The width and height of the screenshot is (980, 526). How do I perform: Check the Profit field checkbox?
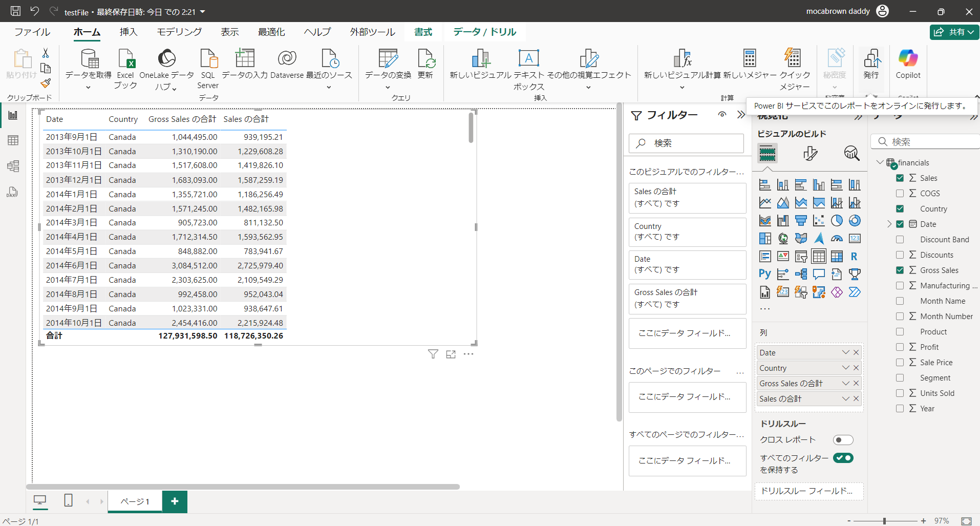[x=900, y=347]
